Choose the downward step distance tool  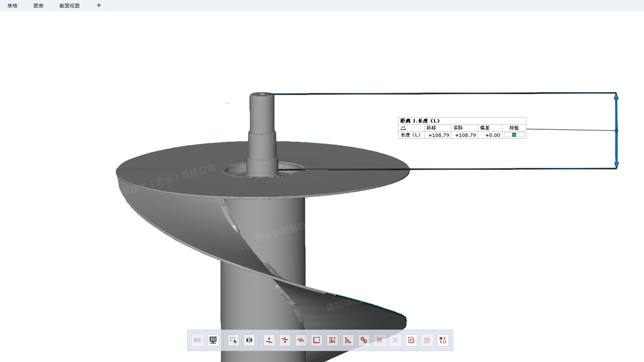(x=269, y=340)
